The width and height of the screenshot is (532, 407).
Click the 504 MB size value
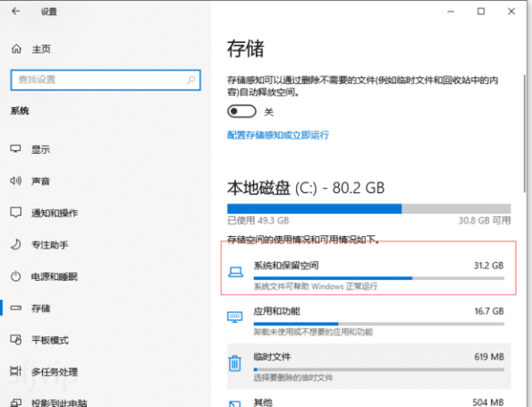pyautogui.click(x=488, y=403)
